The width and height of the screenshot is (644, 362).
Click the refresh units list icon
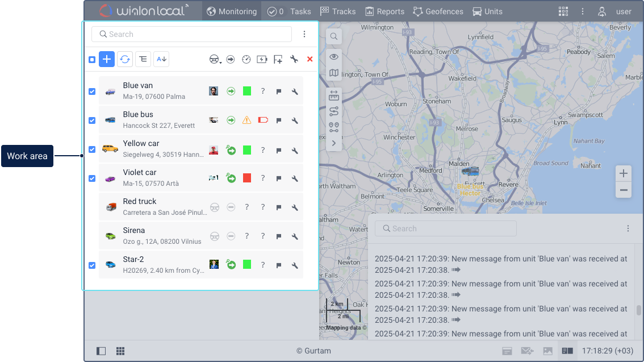[x=125, y=59]
